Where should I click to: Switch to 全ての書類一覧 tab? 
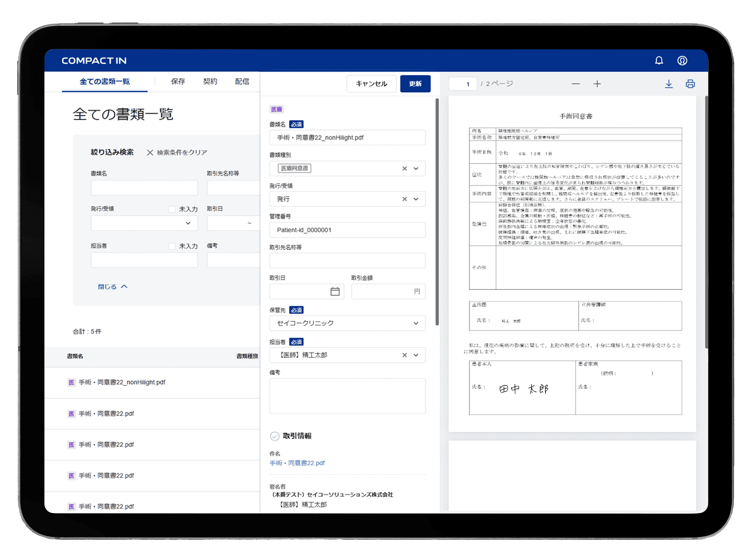(x=105, y=81)
